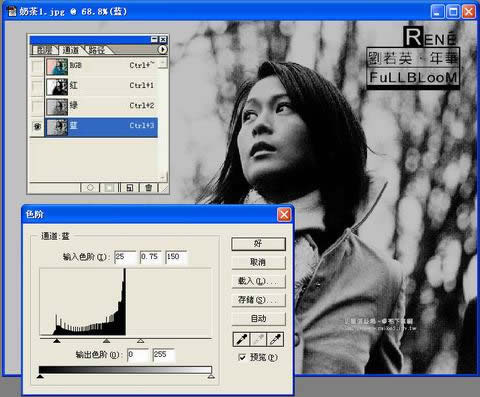Show red (红) channel visibility box
480x397 pixels.
pyautogui.click(x=37, y=86)
